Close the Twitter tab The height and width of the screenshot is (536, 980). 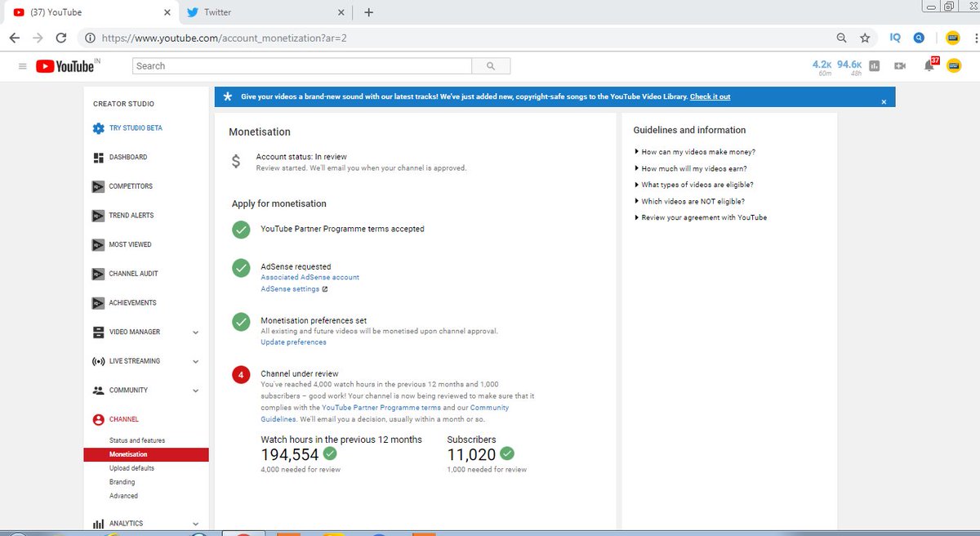pos(342,12)
